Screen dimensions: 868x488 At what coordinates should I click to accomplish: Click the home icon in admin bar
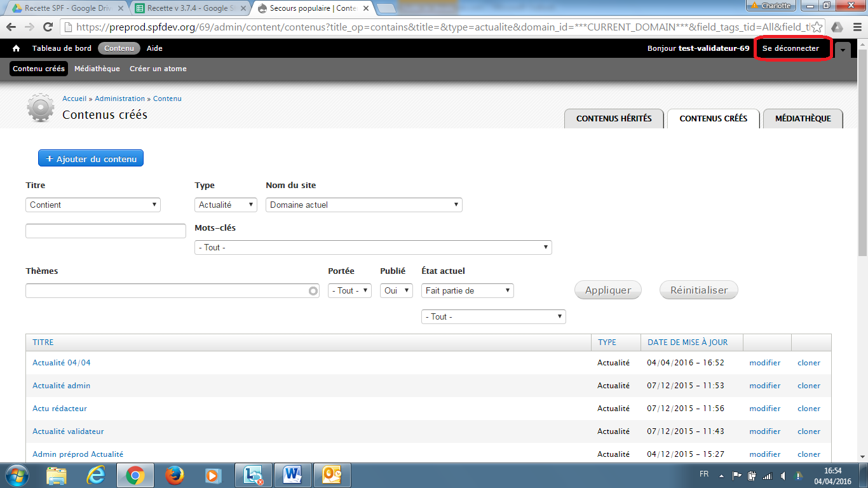16,48
